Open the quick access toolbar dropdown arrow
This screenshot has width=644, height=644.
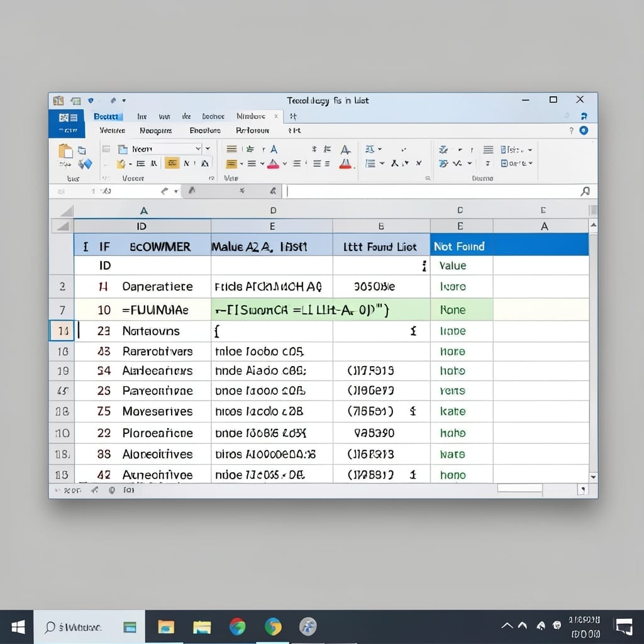tap(124, 101)
